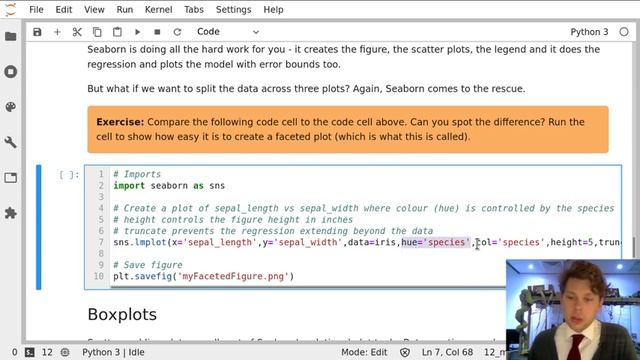The height and width of the screenshot is (360, 640).
Task: Copy the selected cell
Action: (x=97, y=32)
